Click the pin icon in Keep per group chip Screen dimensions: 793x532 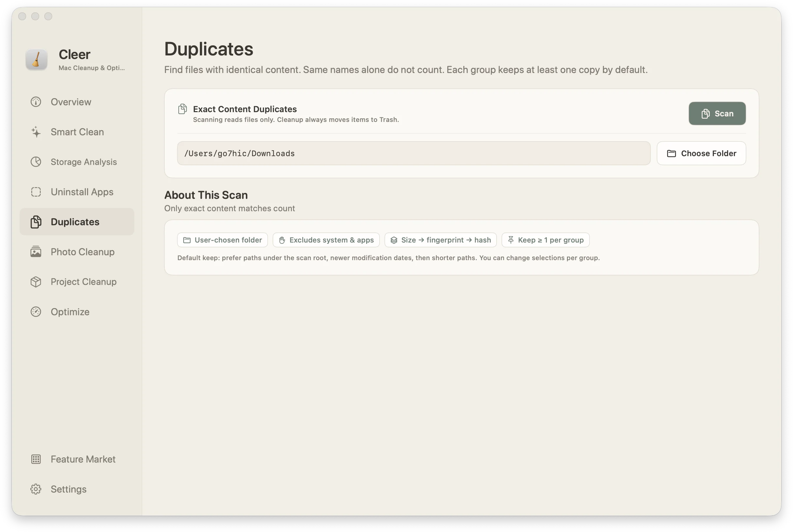511,240
